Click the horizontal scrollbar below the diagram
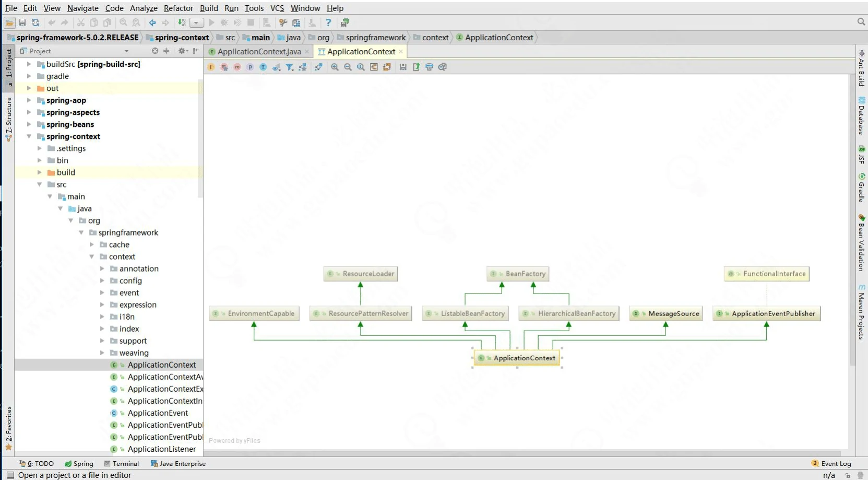 pos(522,453)
